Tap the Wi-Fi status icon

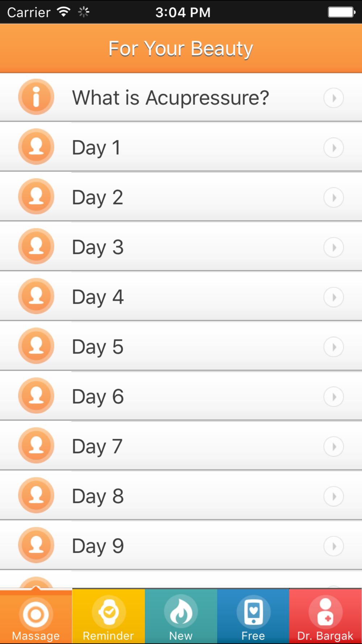64,12
